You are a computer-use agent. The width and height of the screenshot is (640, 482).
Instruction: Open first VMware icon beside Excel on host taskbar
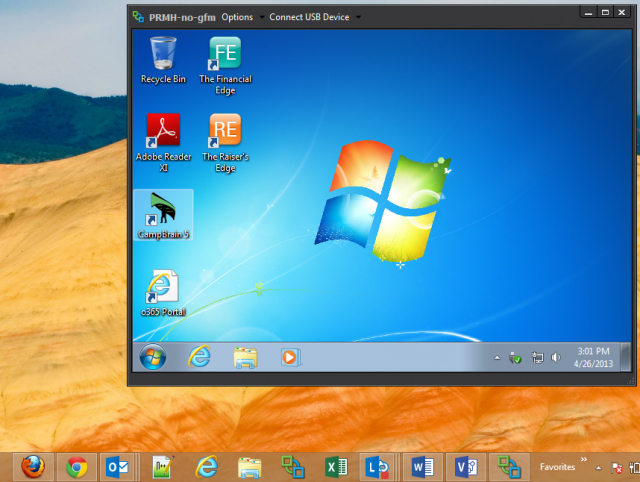pyautogui.click(x=293, y=466)
